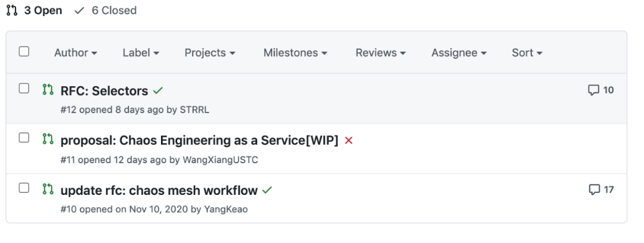The width and height of the screenshot is (644, 243).
Task: Expand the Sort dropdown
Action: (x=527, y=53)
